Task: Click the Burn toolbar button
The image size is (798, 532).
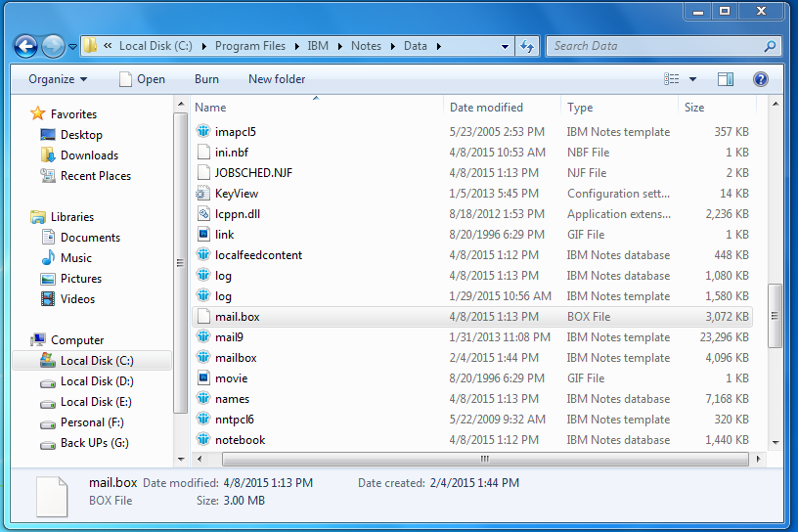Action: (206, 79)
